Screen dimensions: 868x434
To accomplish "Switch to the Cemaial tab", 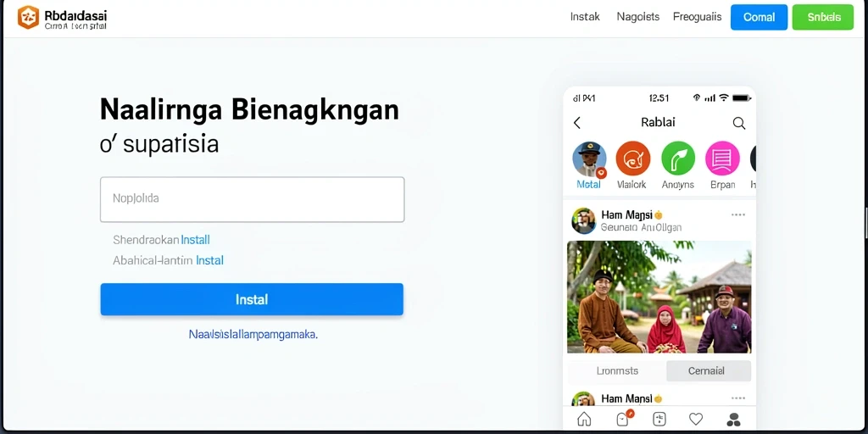I will click(x=709, y=371).
